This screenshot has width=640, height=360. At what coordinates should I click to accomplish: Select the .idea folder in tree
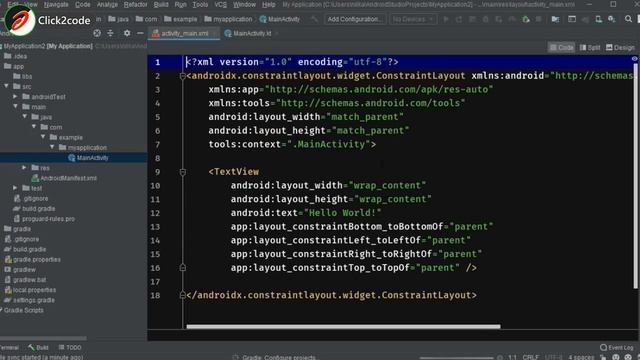click(20, 56)
